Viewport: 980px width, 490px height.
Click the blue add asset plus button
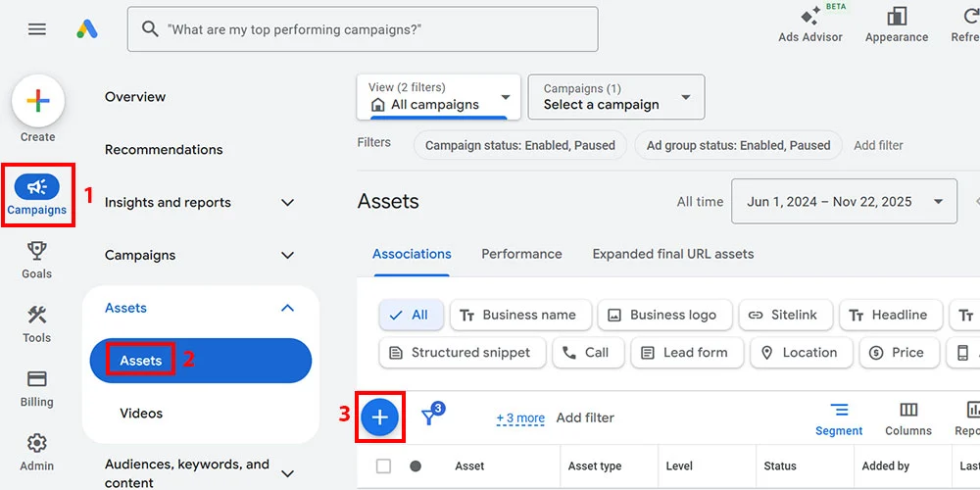380,417
